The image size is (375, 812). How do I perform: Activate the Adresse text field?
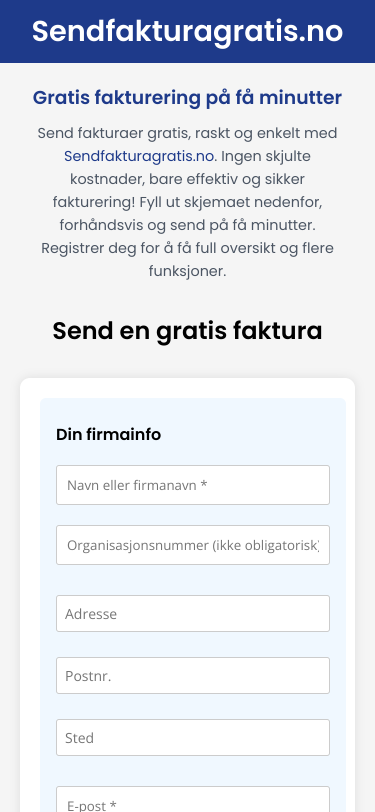tap(193, 614)
